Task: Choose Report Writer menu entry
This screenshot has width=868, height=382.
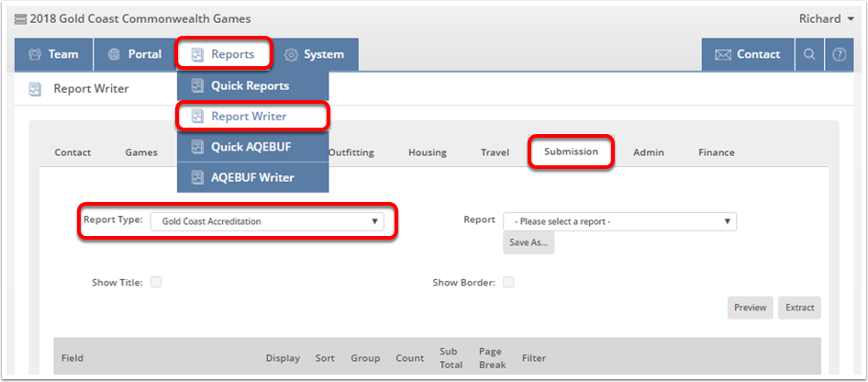Action: point(253,117)
